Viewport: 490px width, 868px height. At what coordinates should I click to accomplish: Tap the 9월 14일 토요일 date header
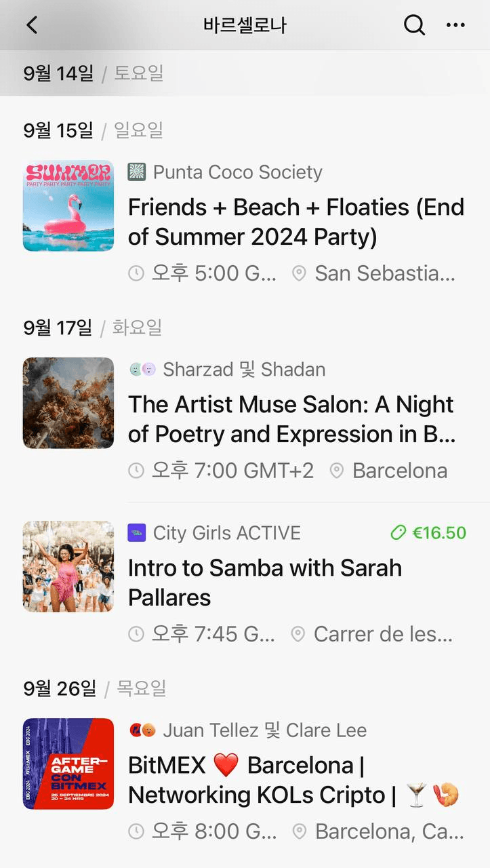coord(93,73)
